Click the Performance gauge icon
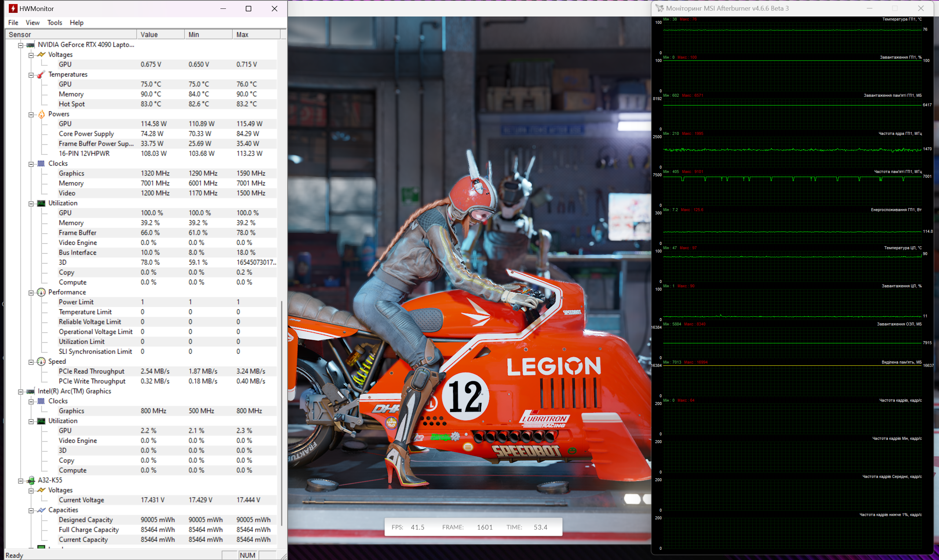The height and width of the screenshot is (560, 939). 41,292
